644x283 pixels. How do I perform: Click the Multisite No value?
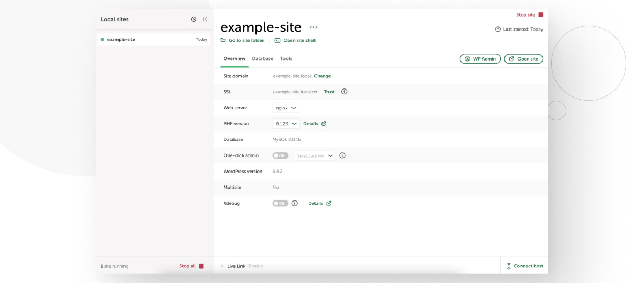point(275,187)
